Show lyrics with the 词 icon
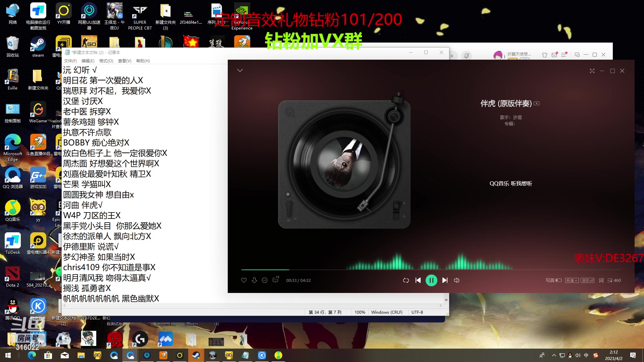The width and height of the screenshot is (644, 362). [x=601, y=280]
